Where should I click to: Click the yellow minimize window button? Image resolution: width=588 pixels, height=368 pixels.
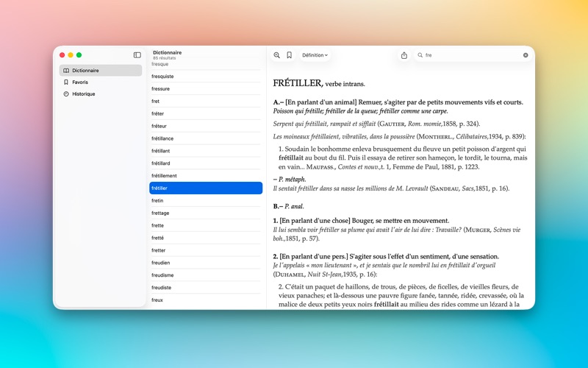[x=71, y=55]
